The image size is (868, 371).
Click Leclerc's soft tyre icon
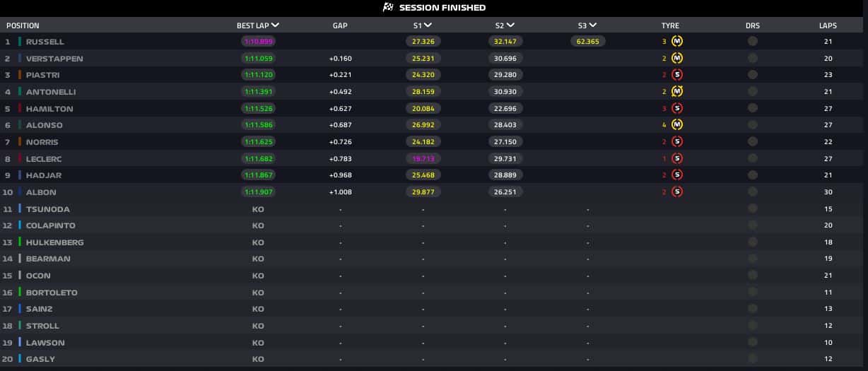pyautogui.click(x=677, y=158)
